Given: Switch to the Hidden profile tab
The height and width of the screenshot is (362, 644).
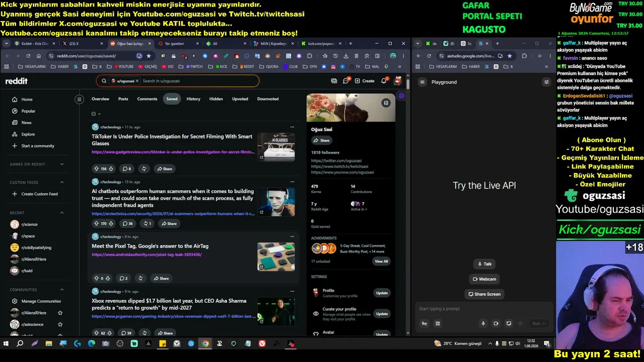Looking at the screenshot, I should coord(216,99).
